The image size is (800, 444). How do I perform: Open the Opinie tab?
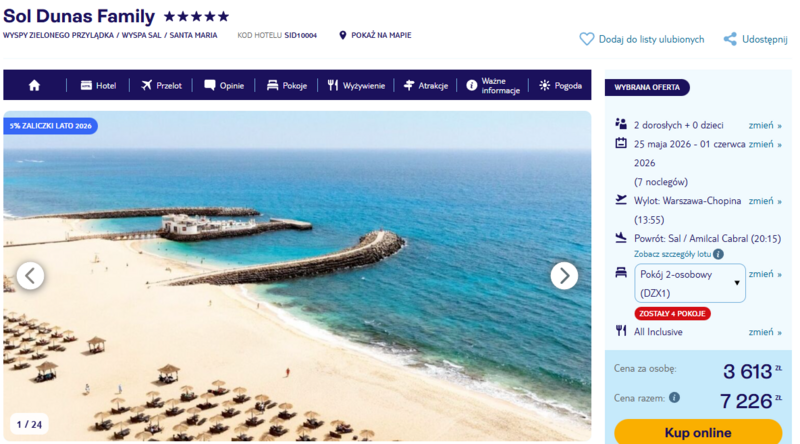224,85
